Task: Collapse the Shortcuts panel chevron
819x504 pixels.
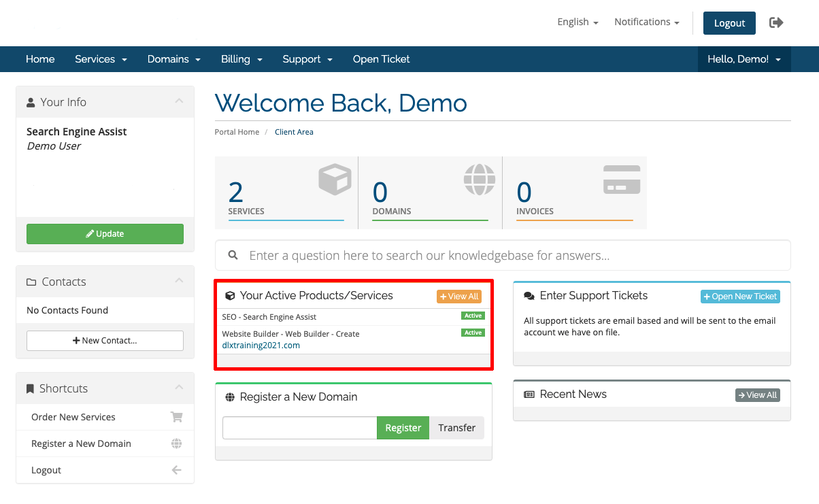Action: [179, 388]
